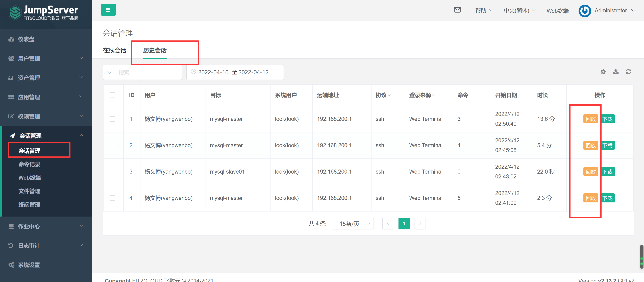Open the 2022-04-10 至 2022-04-12 date range picker
644x282 pixels.
(x=235, y=72)
